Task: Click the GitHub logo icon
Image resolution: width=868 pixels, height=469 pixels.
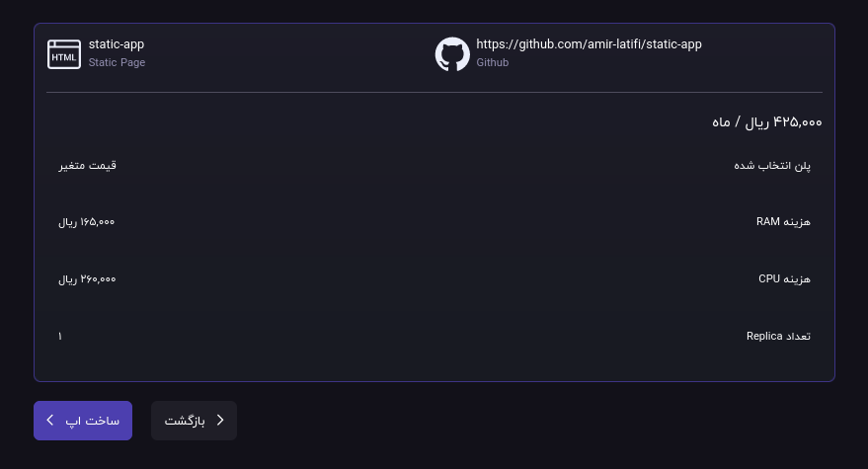Action: click(x=452, y=54)
